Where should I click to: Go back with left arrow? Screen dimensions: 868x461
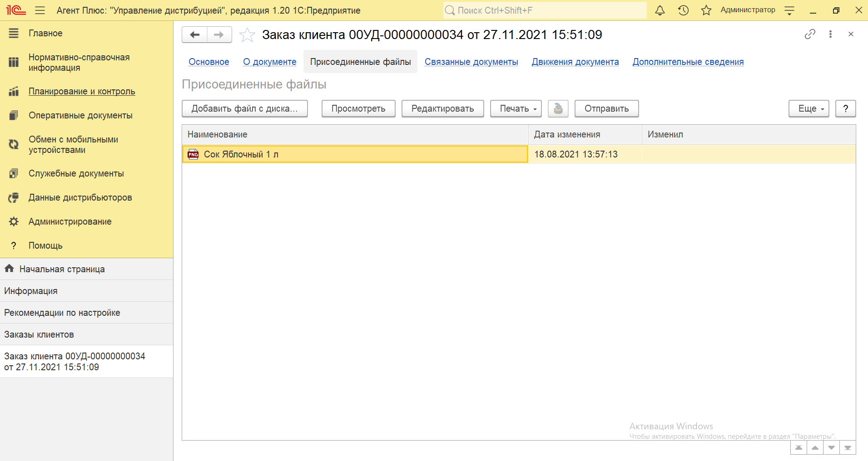(x=195, y=35)
